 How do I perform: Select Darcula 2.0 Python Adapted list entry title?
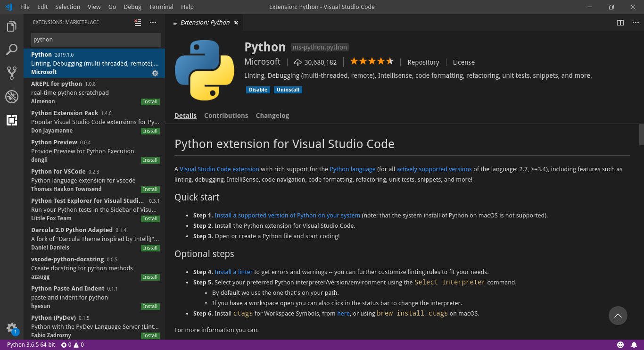[x=72, y=230]
